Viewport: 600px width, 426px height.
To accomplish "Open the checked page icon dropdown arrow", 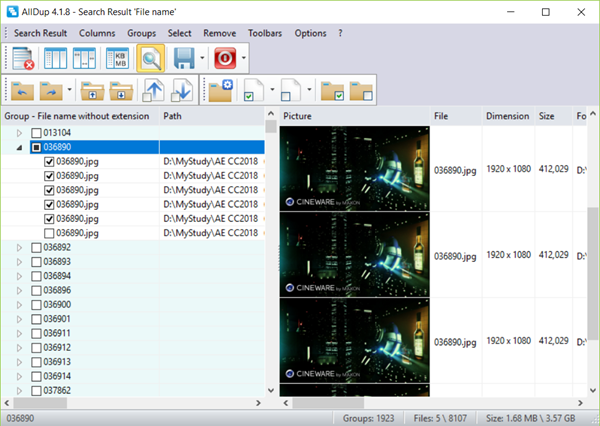I will pos(272,90).
